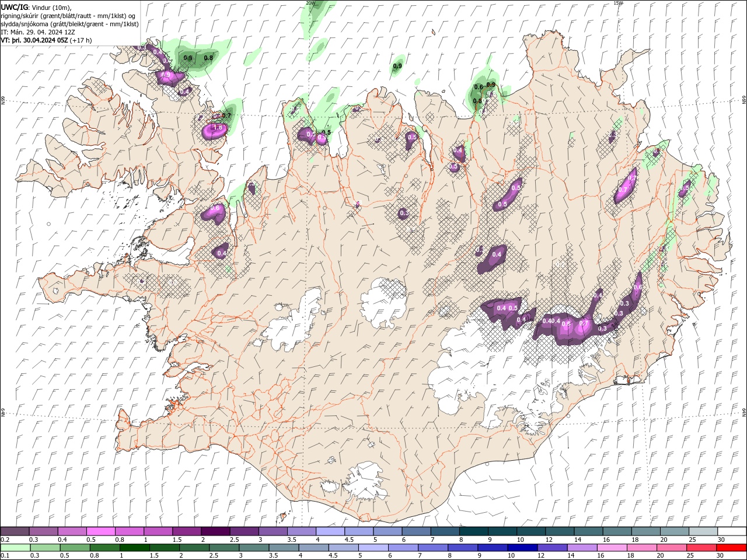Viewport: 747px width, 560px height.
Task: Click the 1.8 precipitation value label
Action: [x=218, y=127]
